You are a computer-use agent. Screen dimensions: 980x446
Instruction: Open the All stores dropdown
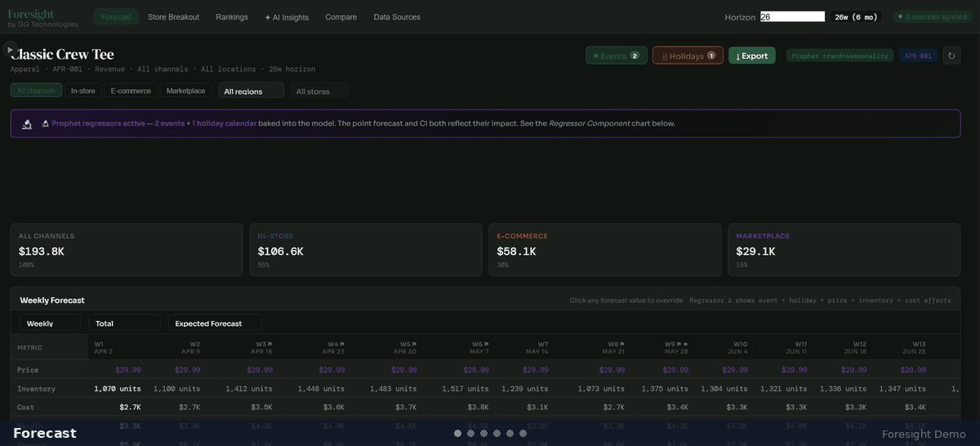pyautogui.click(x=319, y=91)
